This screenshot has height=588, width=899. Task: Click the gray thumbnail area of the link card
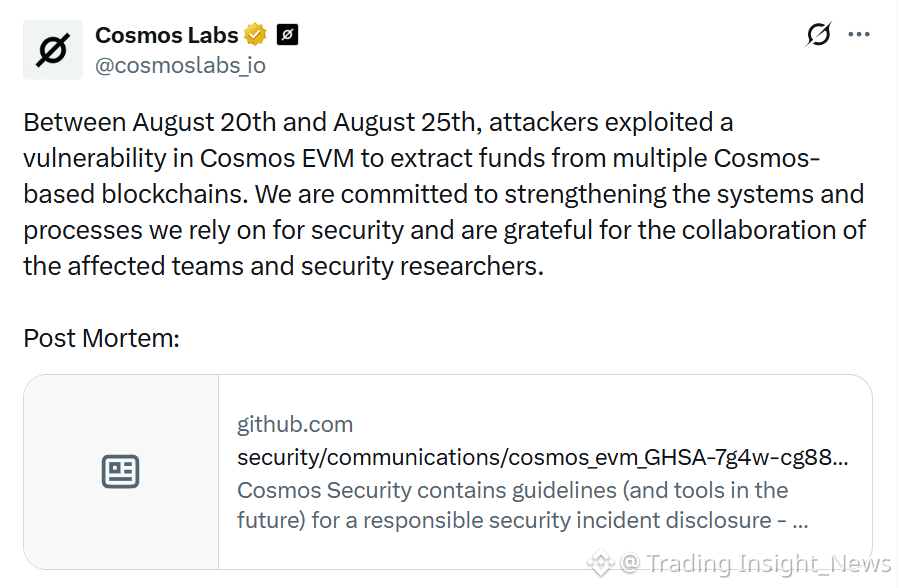(121, 472)
